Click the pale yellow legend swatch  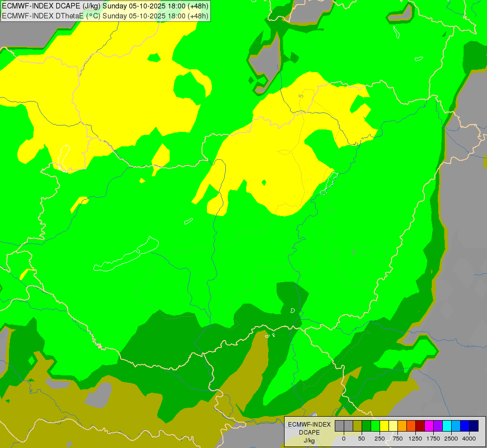click(x=393, y=426)
